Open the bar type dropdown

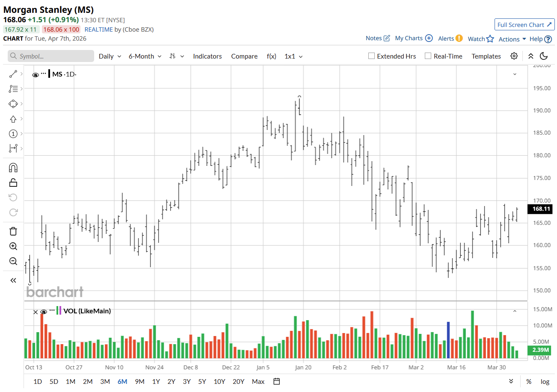point(177,56)
